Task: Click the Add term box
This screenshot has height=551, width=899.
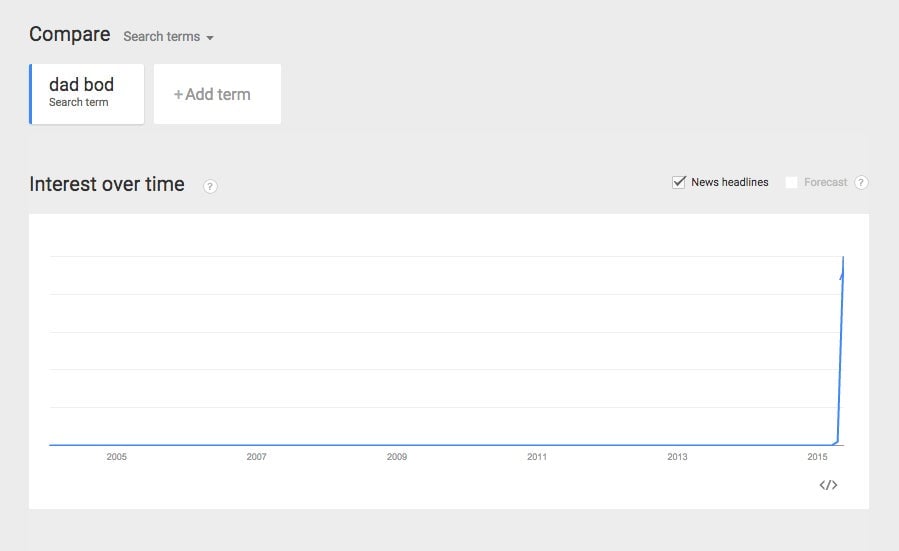Action: 217,94
